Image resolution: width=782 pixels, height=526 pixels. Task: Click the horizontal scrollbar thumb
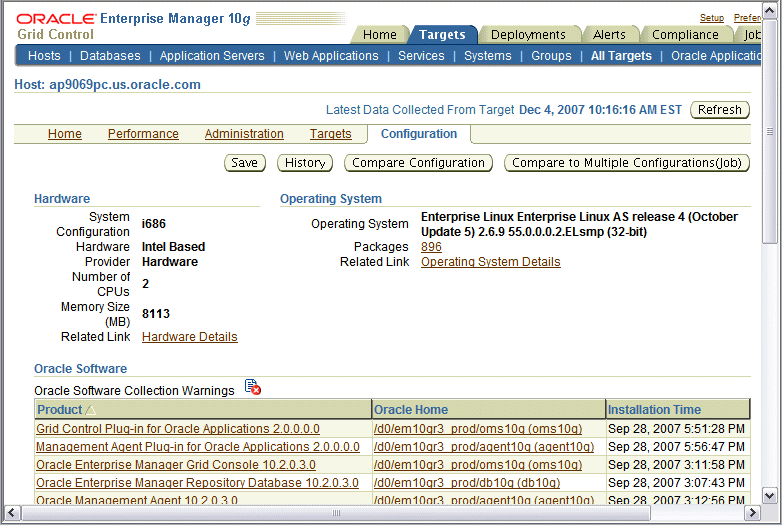pos(336,513)
